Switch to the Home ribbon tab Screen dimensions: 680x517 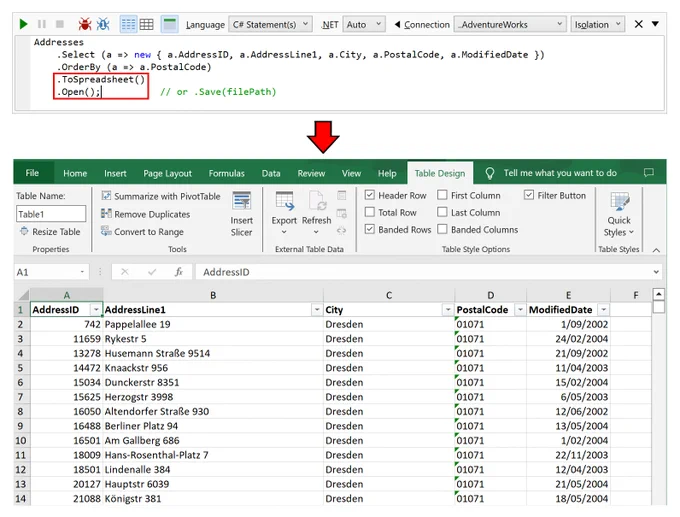[x=75, y=173]
